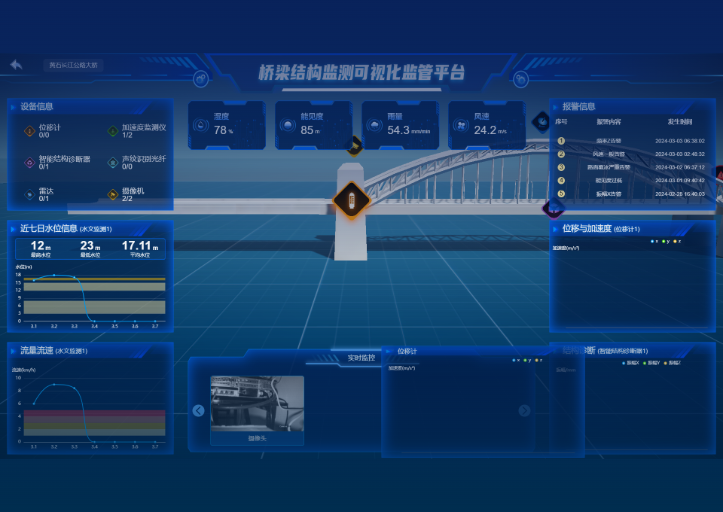The width and height of the screenshot is (723, 512).
Task: Click the 报警内容 column header
Action: pyautogui.click(x=609, y=122)
